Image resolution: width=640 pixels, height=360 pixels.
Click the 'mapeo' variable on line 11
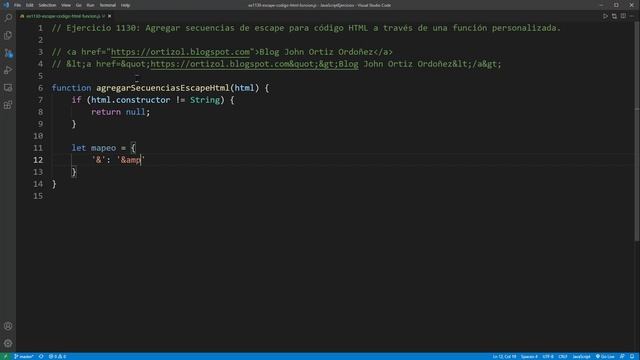click(103, 148)
